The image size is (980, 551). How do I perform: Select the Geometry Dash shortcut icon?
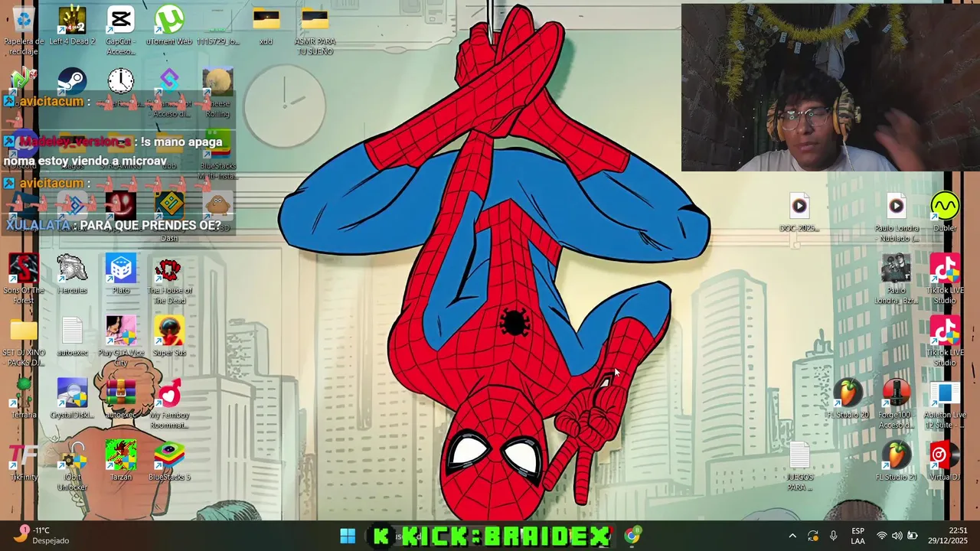click(169, 207)
